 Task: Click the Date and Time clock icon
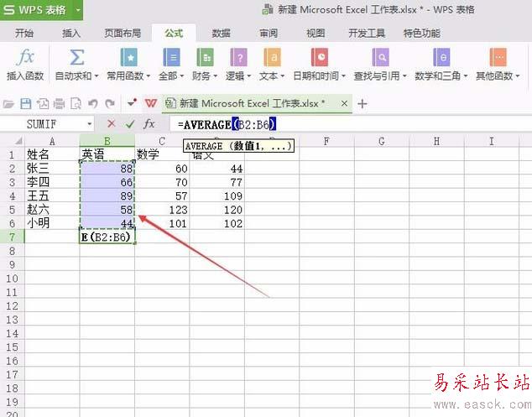click(319, 57)
